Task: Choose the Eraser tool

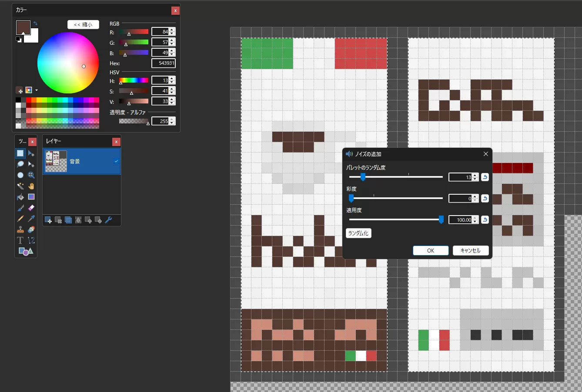Action: (31, 208)
